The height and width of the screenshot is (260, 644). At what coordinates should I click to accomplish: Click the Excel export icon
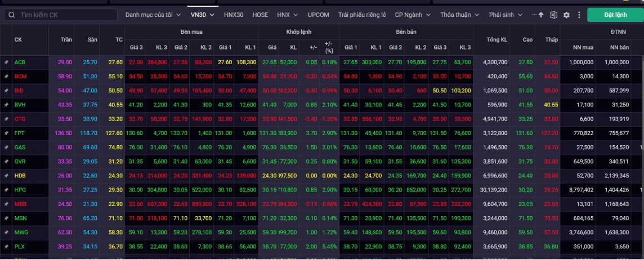[x=554, y=15]
